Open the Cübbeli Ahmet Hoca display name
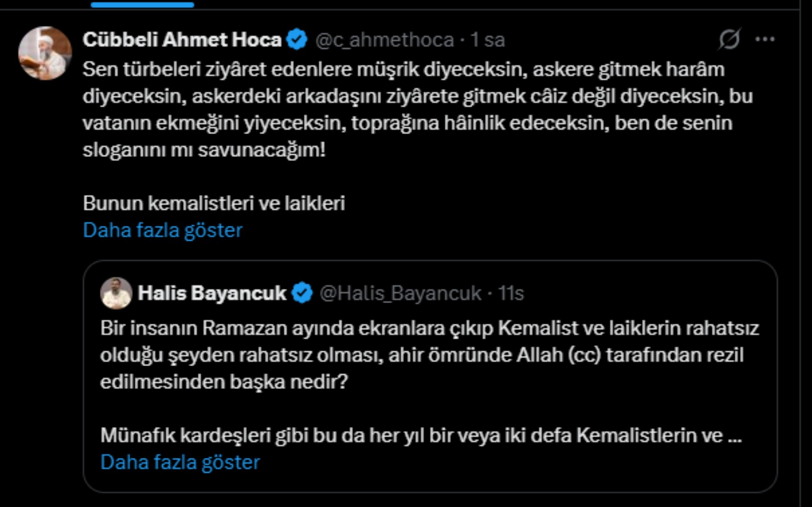 [x=182, y=40]
